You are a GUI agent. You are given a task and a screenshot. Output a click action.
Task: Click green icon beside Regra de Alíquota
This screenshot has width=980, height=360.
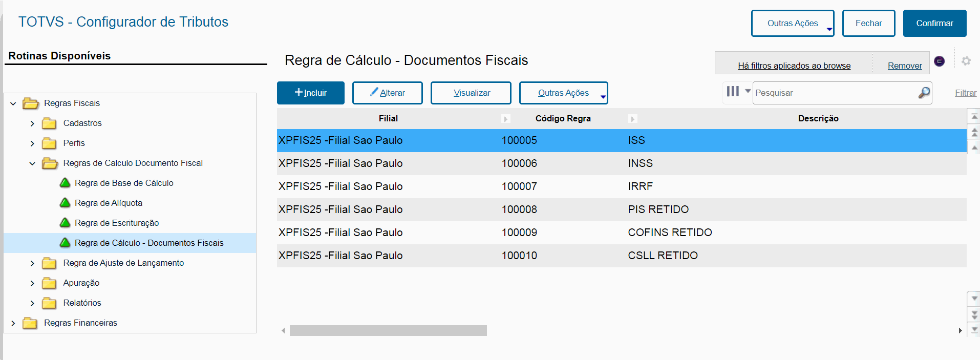65,203
